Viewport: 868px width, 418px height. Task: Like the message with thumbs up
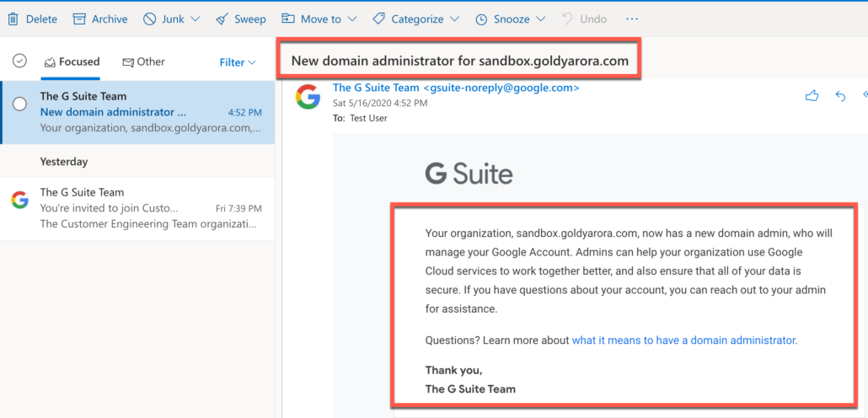click(x=812, y=96)
